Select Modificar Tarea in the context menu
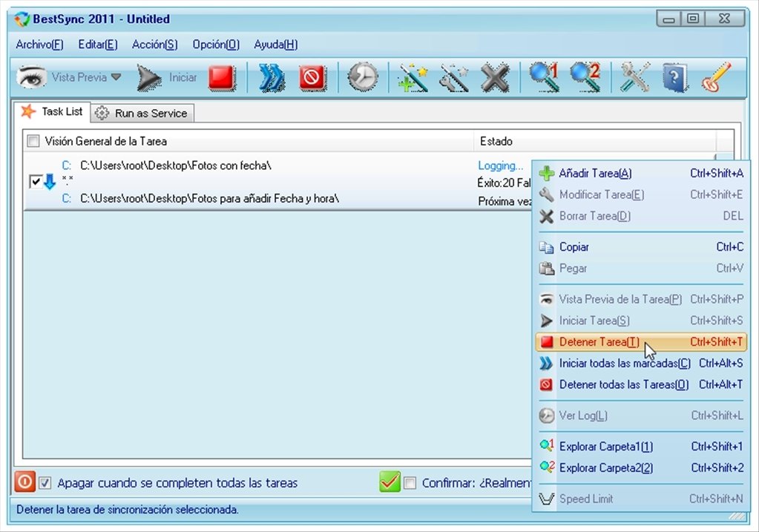 point(641,194)
